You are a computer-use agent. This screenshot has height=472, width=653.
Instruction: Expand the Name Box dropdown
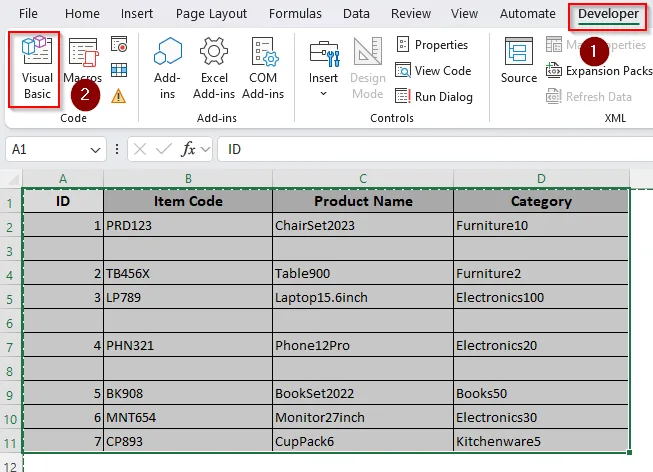point(95,150)
